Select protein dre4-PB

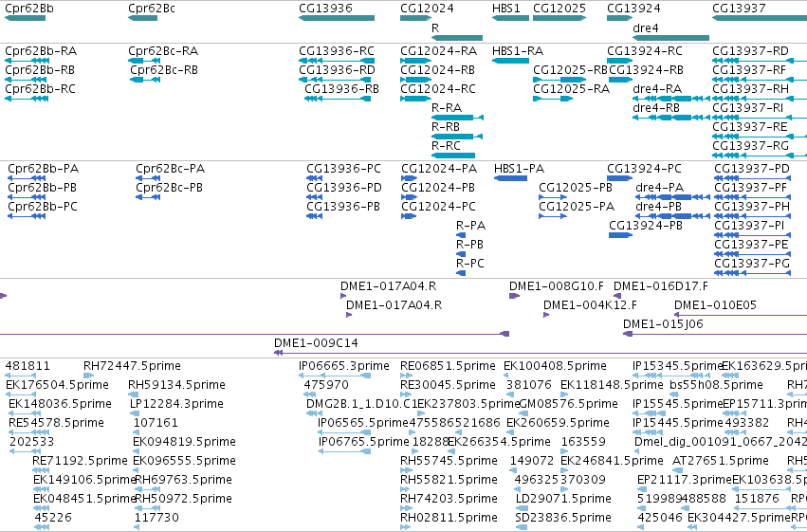click(x=659, y=207)
